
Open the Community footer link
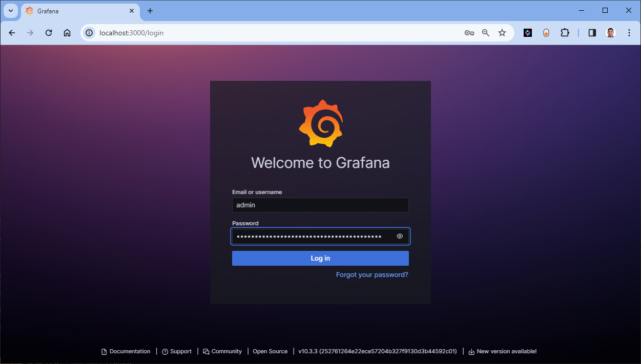222,352
